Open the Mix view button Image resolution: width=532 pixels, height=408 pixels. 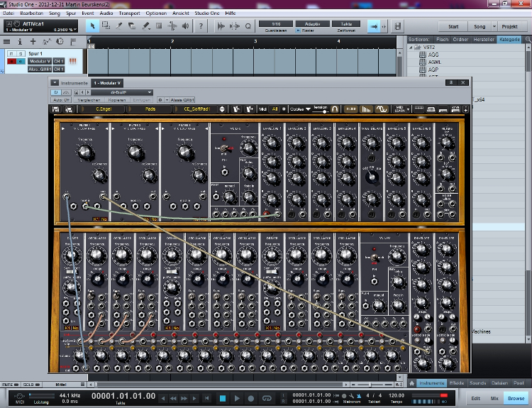(494, 398)
